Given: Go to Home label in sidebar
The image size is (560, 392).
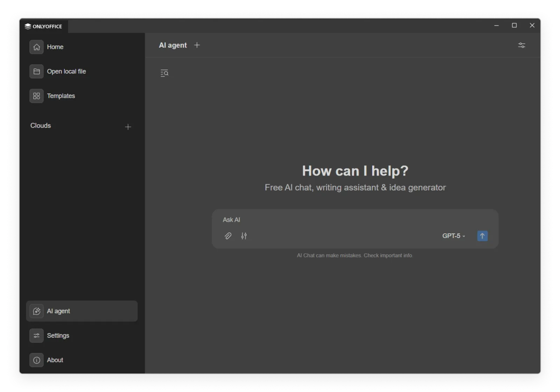Looking at the screenshot, I should 55,47.
